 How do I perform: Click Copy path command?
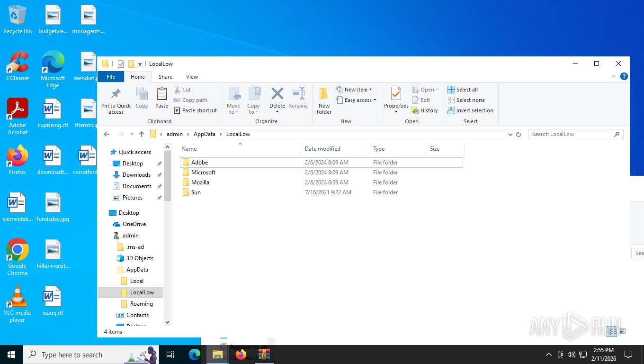pos(190,100)
